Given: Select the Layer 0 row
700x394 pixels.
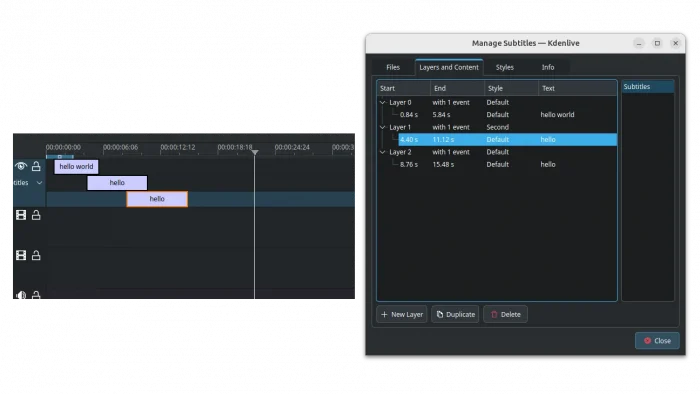Looking at the screenshot, I should 497,102.
